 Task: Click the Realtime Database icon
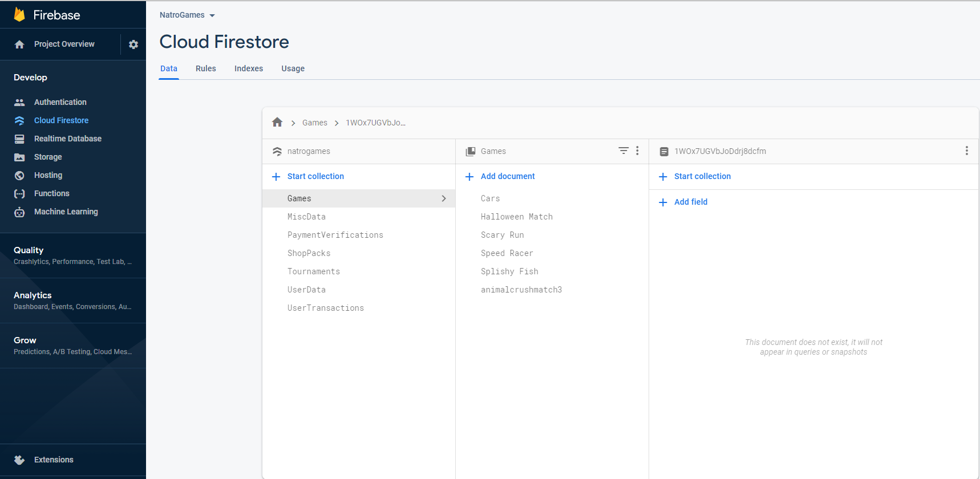(x=19, y=139)
